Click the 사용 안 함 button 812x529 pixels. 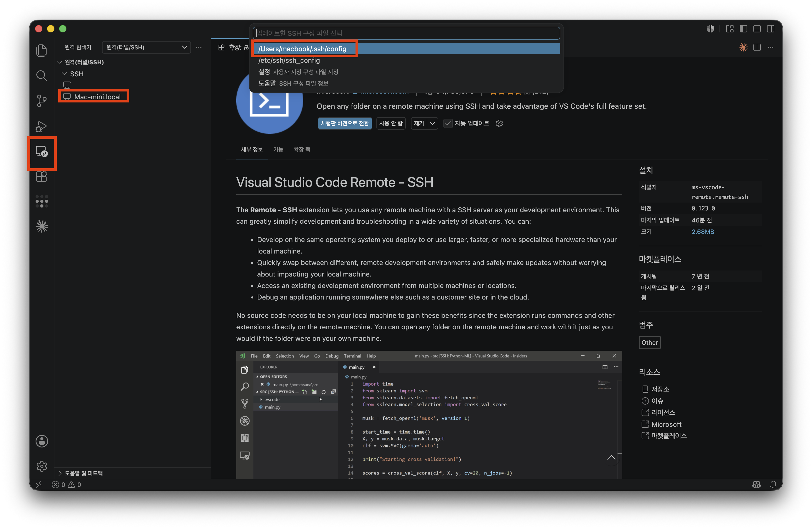[391, 123]
